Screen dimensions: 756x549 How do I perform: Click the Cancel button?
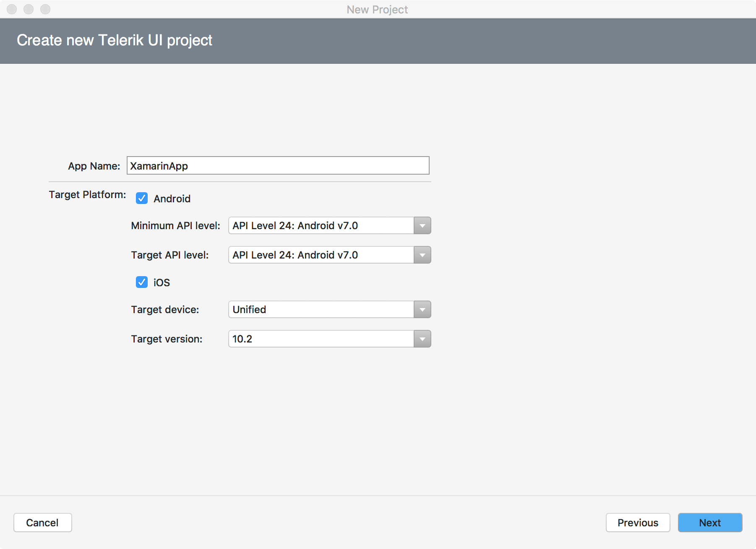pos(42,523)
